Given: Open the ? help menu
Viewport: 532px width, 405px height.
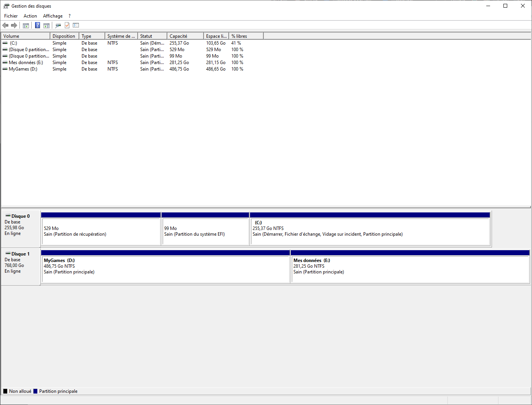Looking at the screenshot, I should (x=69, y=16).
